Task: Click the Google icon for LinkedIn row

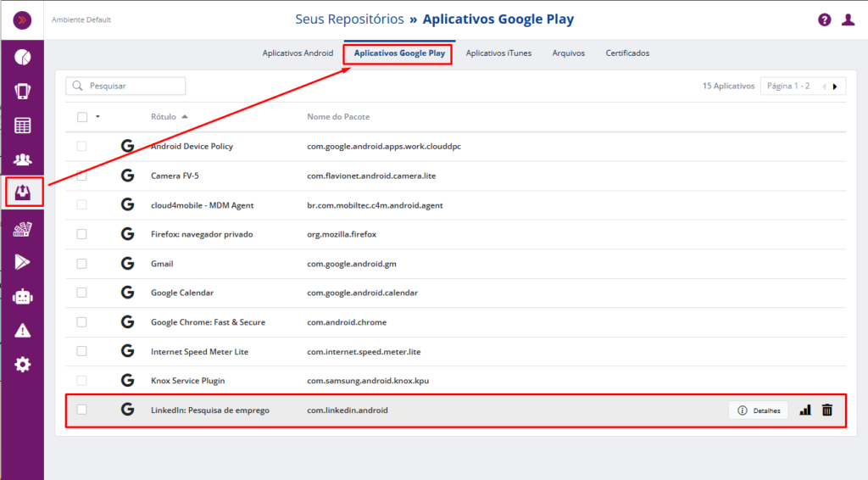Action: point(127,410)
